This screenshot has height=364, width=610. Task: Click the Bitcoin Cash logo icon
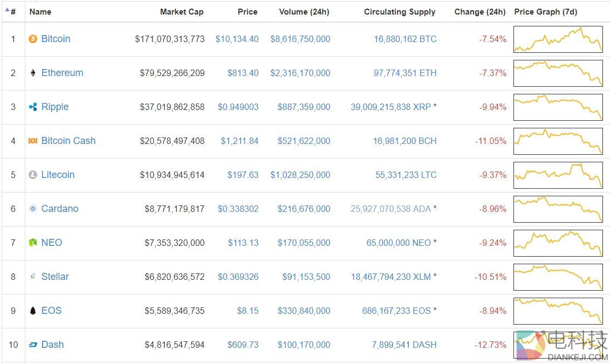(33, 141)
